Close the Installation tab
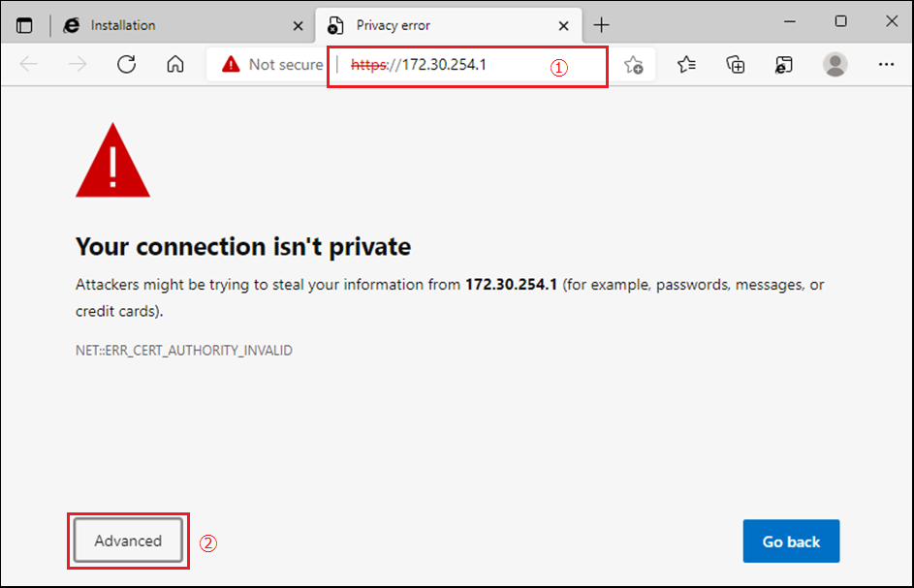This screenshot has height=588, width=914. point(298,25)
